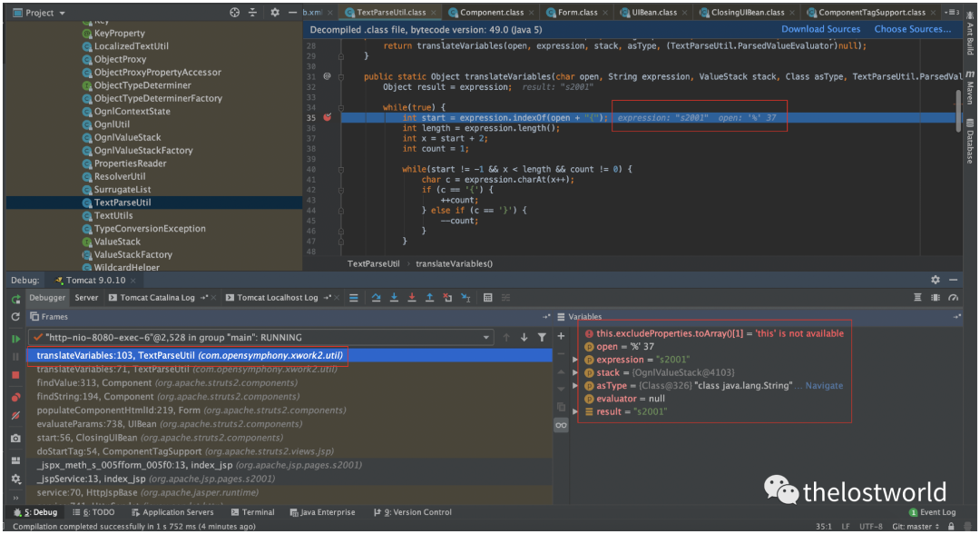Expand the stack variable node

[x=575, y=372]
